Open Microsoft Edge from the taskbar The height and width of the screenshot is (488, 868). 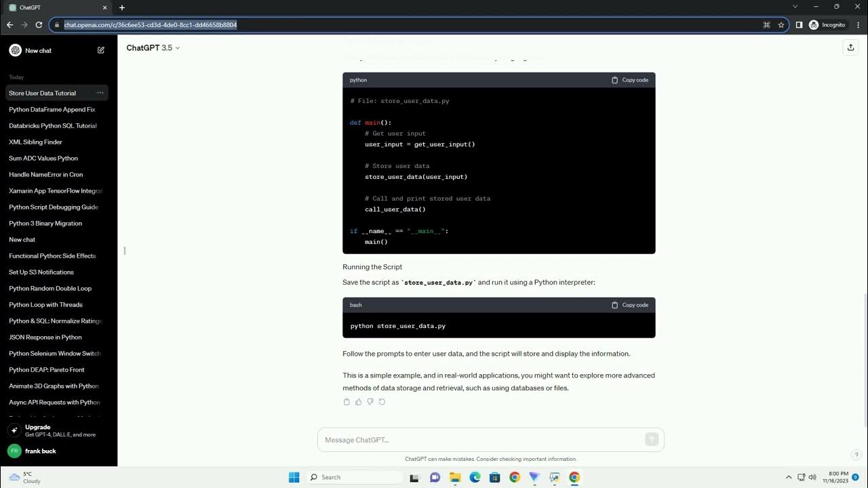pyautogui.click(x=475, y=477)
